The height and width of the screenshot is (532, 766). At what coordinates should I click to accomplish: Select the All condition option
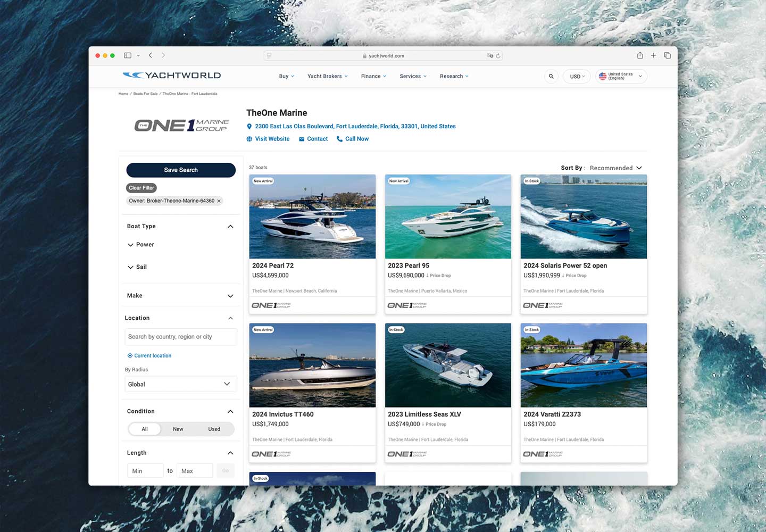[x=145, y=429]
